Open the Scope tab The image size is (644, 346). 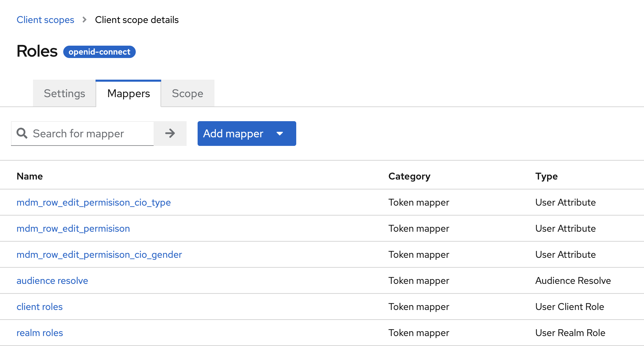pos(187,93)
